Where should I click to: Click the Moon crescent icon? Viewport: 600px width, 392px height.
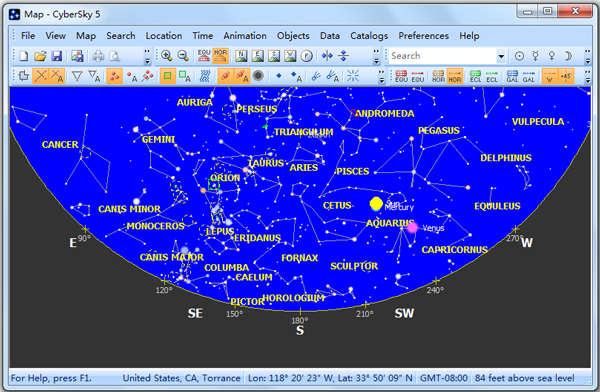568,56
